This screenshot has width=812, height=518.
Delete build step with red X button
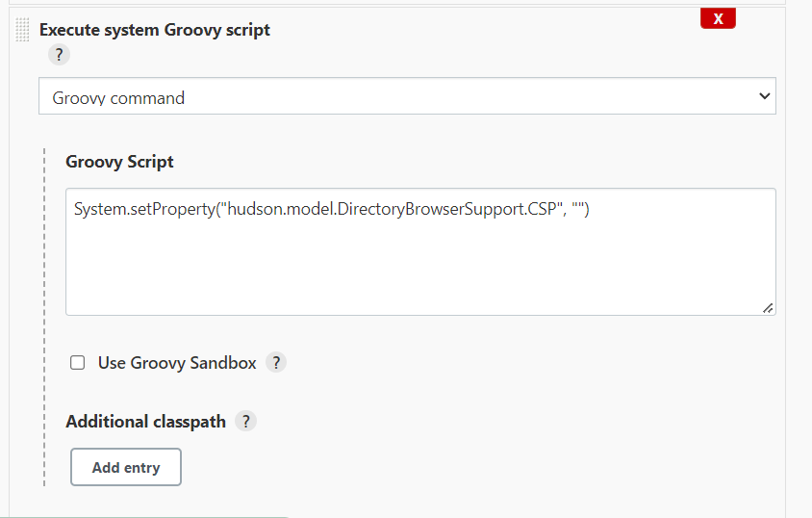click(718, 18)
